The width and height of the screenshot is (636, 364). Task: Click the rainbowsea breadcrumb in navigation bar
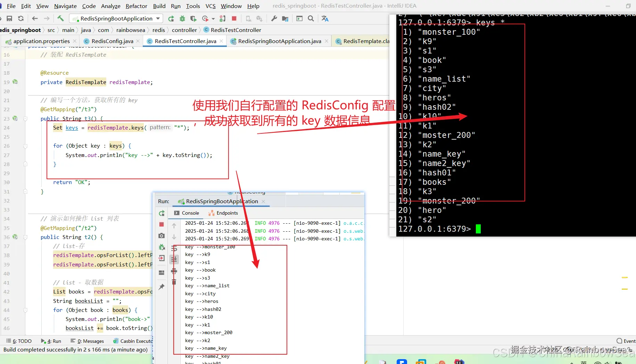pyautogui.click(x=130, y=30)
